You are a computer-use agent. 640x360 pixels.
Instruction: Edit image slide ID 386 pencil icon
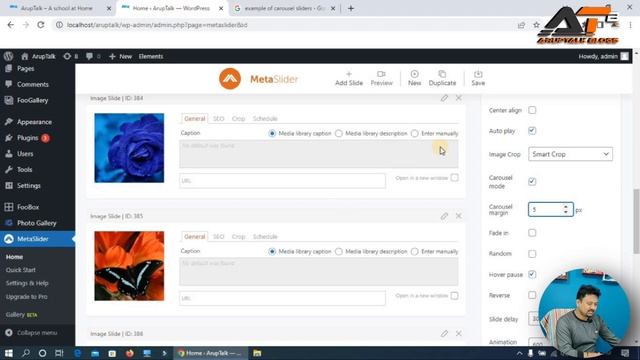(x=444, y=333)
